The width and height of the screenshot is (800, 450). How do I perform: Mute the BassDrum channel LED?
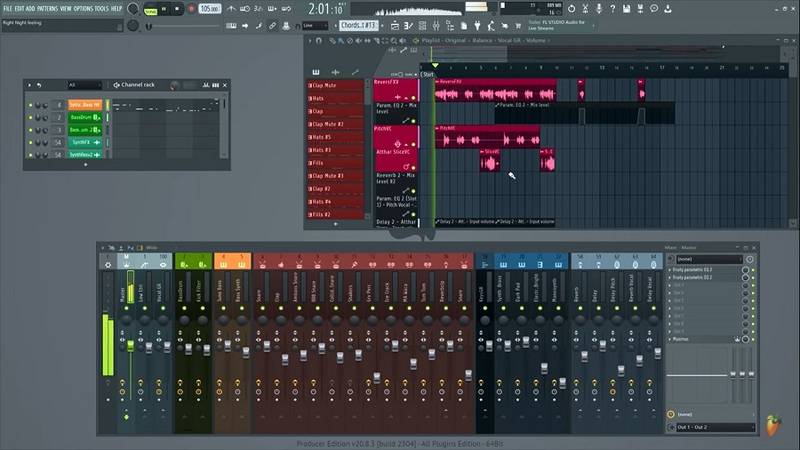[31, 118]
